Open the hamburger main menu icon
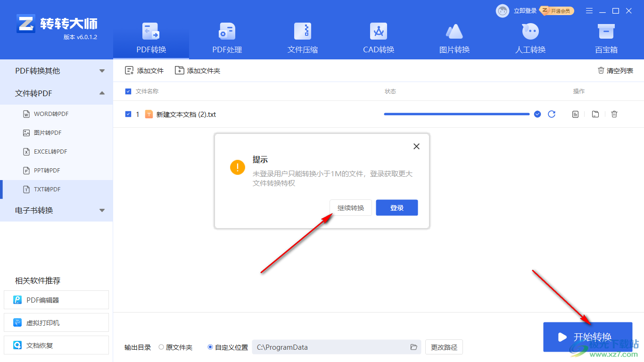 tap(589, 11)
